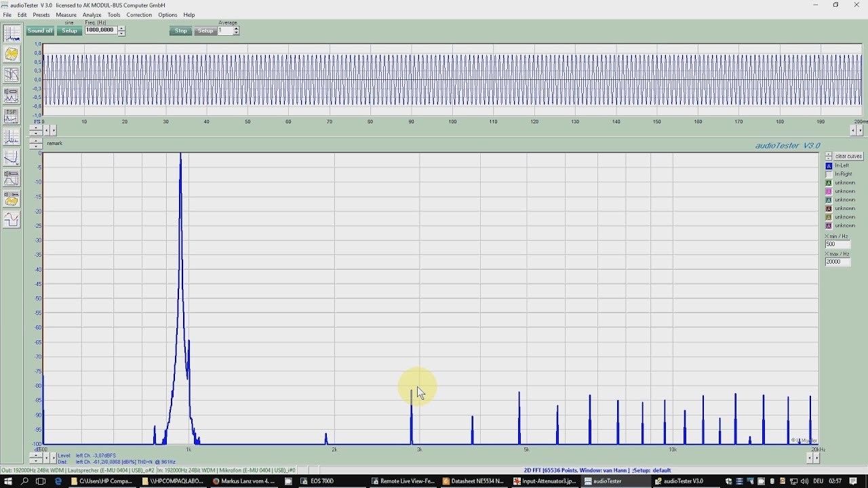The height and width of the screenshot is (488, 868).
Task: Decrease the Average count stepper
Action: [x=236, y=33]
